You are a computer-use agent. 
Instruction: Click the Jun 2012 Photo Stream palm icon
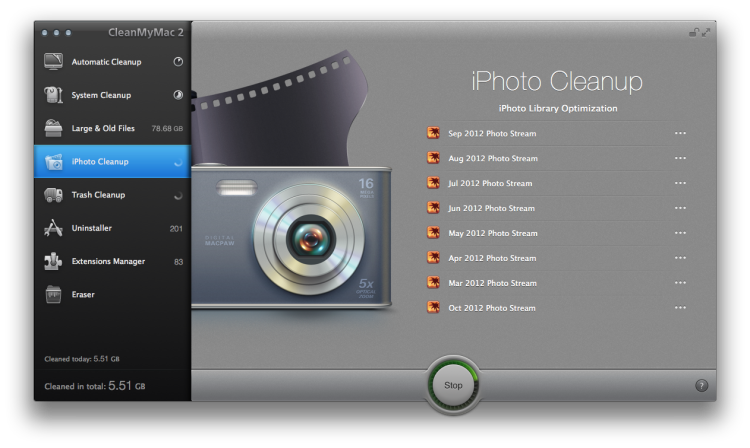pyautogui.click(x=433, y=208)
